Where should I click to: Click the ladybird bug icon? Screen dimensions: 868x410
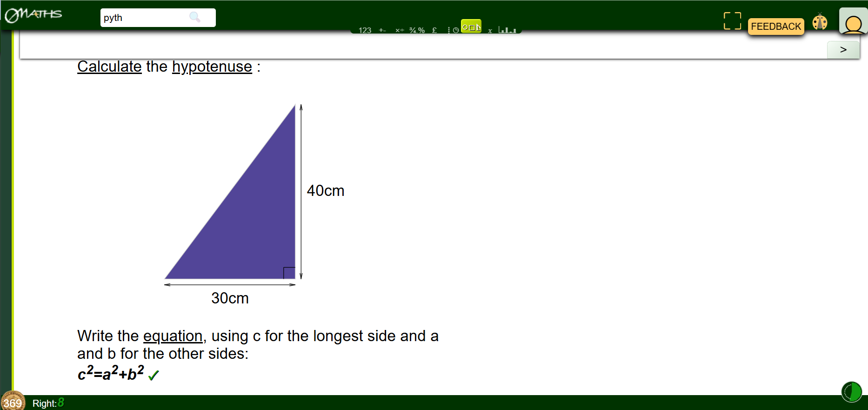coord(820,22)
